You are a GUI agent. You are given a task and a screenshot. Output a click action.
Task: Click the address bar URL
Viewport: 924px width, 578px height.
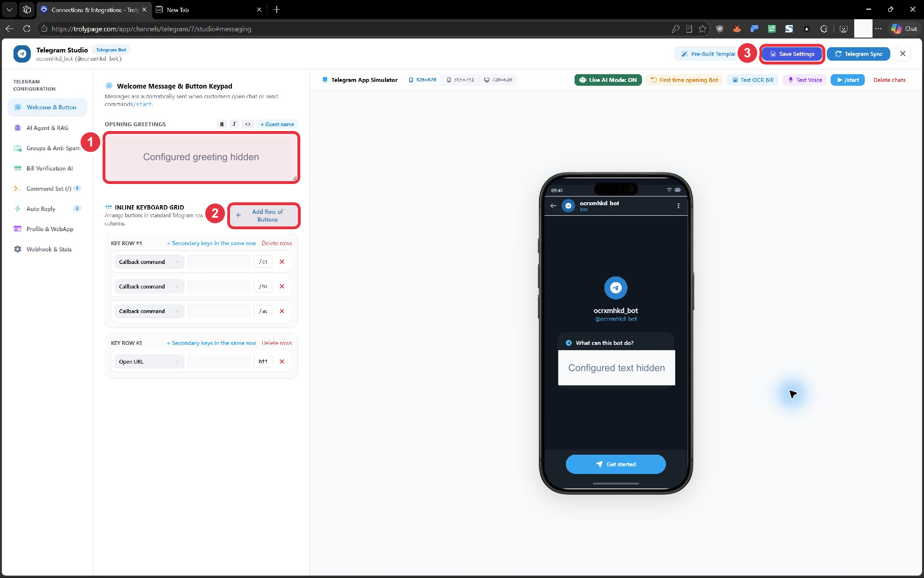pos(151,29)
